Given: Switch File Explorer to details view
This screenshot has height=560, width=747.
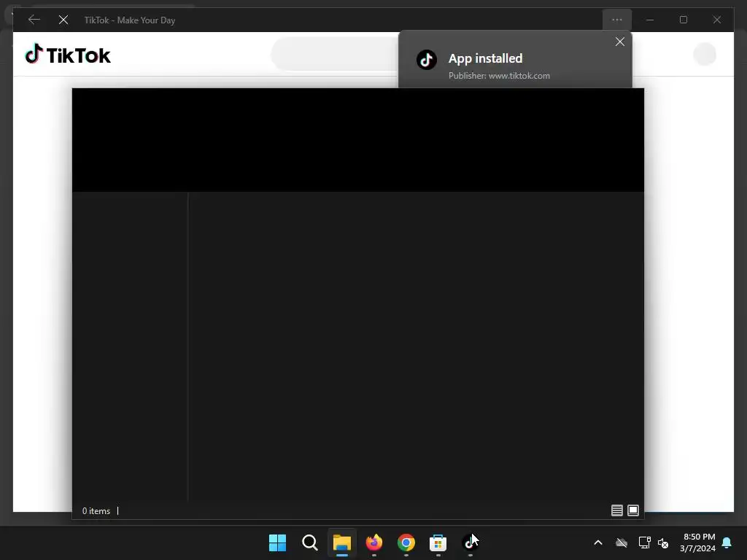Looking at the screenshot, I should 617,510.
